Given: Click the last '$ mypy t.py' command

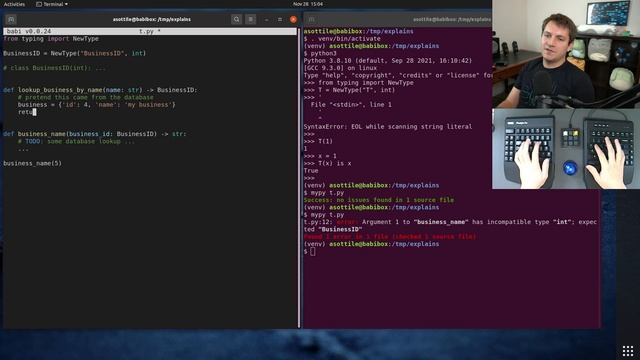Looking at the screenshot, I should coord(324,215).
